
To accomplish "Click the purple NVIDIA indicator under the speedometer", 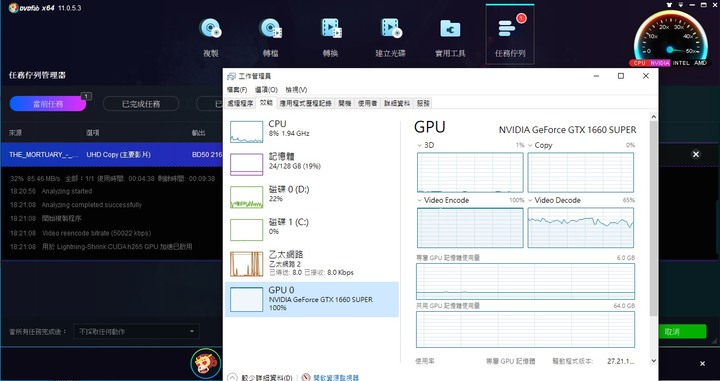I will tap(659, 63).
